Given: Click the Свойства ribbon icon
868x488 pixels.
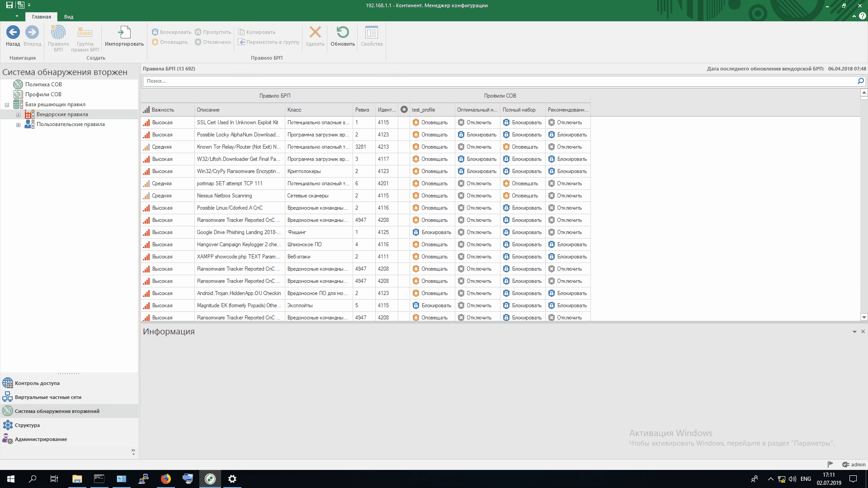Looking at the screenshot, I should [371, 33].
